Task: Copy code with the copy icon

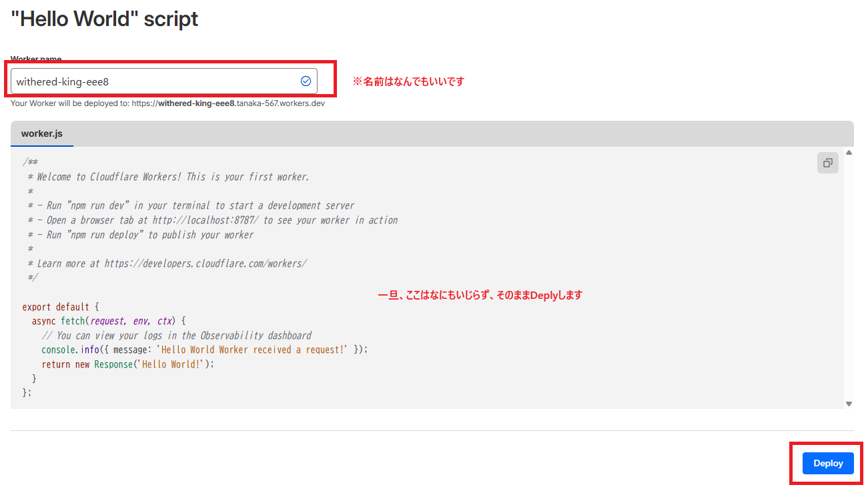Action: coord(828,163)
